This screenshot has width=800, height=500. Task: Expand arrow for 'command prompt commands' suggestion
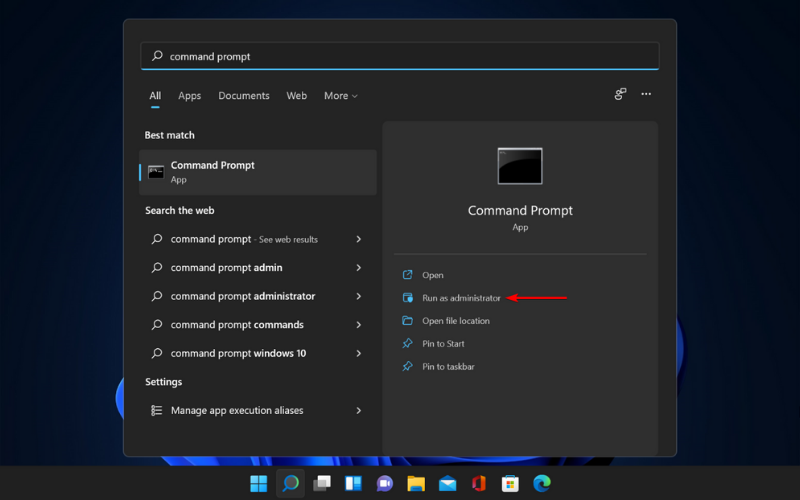coord(359,325)
